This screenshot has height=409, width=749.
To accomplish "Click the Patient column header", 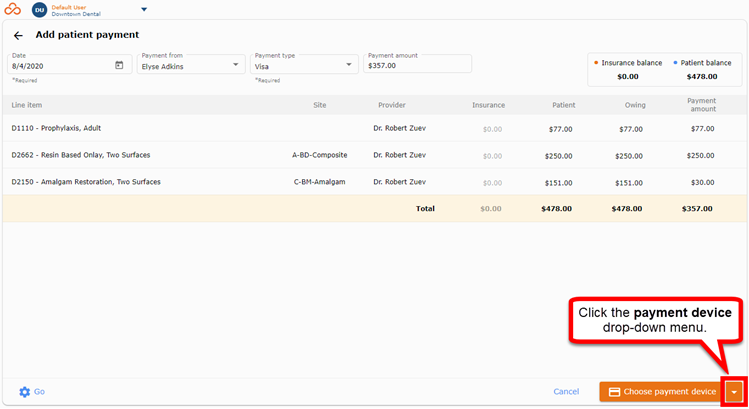I will coord(564,105).
